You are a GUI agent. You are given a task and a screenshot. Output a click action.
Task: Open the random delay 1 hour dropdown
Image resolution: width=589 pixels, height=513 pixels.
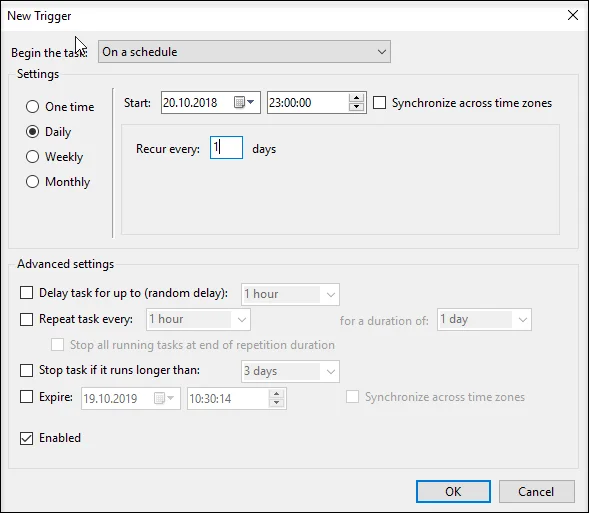pos(290,294)
